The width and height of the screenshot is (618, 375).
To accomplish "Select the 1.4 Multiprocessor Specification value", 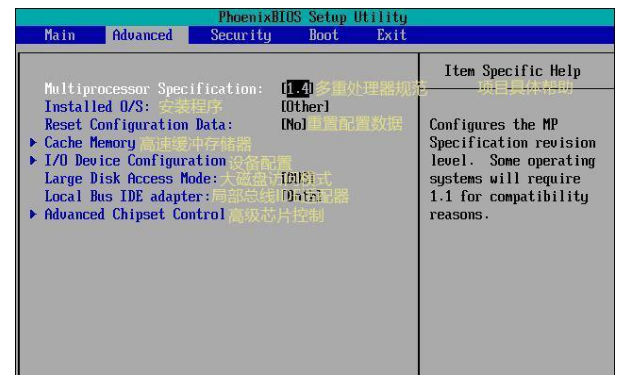I will pyautogui.click(x=298, y=88).
